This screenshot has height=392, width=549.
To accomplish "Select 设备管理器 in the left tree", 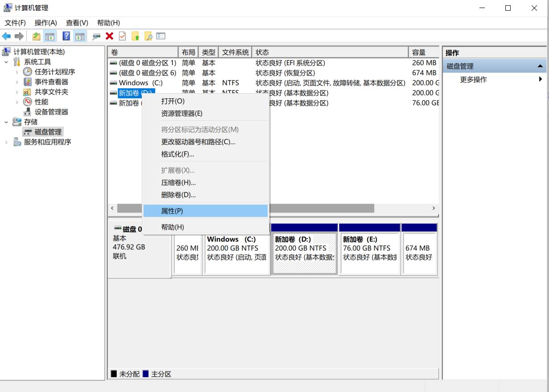I will pyautogui.click(x=51, y=112).
